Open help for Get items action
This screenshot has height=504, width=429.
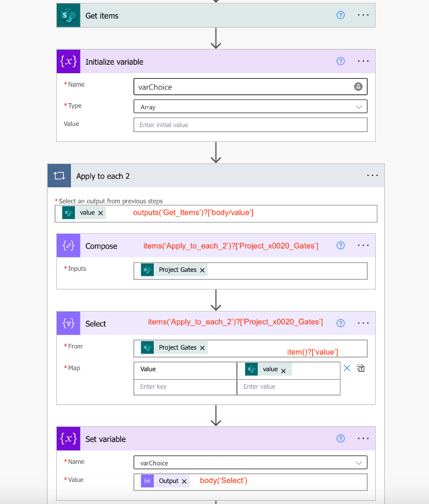(x=340, y=15)
